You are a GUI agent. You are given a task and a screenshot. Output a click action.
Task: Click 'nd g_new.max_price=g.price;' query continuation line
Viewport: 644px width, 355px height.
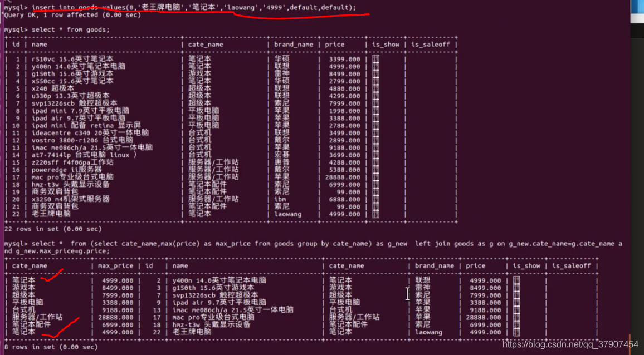(57, 251)
